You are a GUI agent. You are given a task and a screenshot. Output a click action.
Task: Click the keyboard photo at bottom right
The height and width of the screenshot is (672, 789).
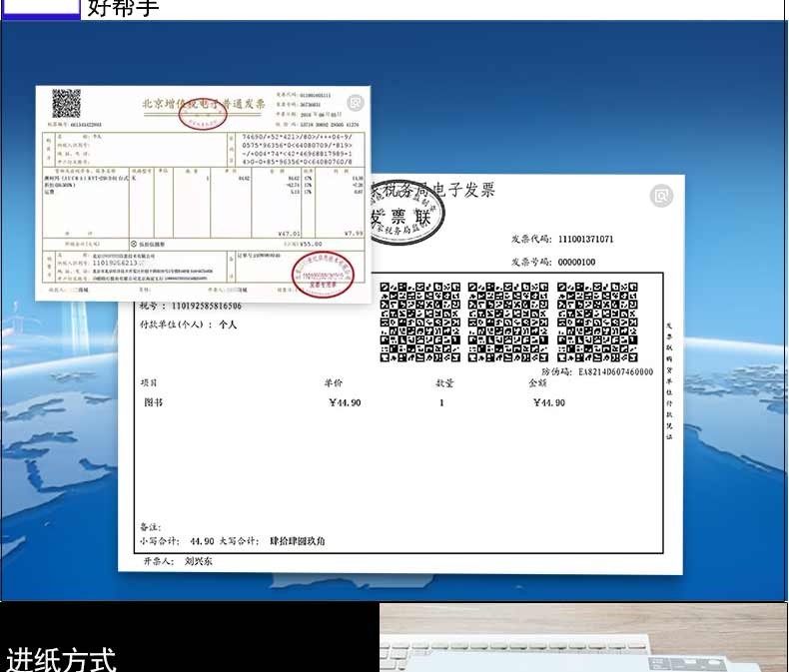click(x=582, y=637)
